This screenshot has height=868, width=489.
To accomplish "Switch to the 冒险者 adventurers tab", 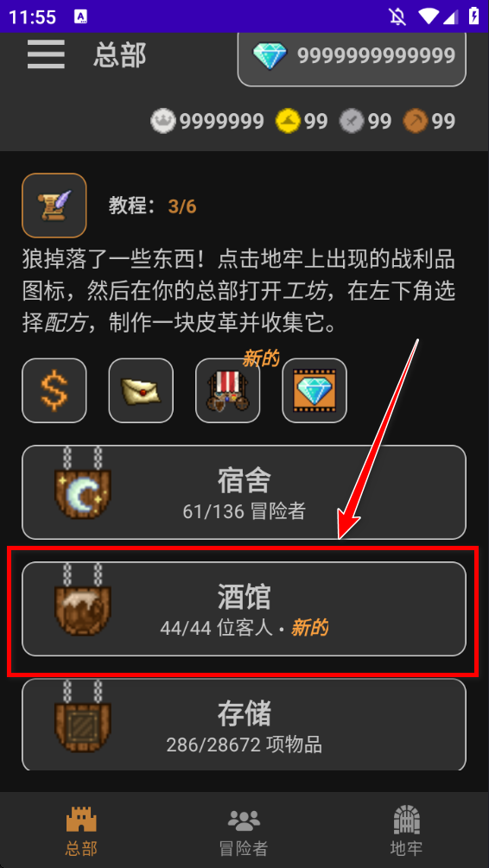I will tap(244, 830).
